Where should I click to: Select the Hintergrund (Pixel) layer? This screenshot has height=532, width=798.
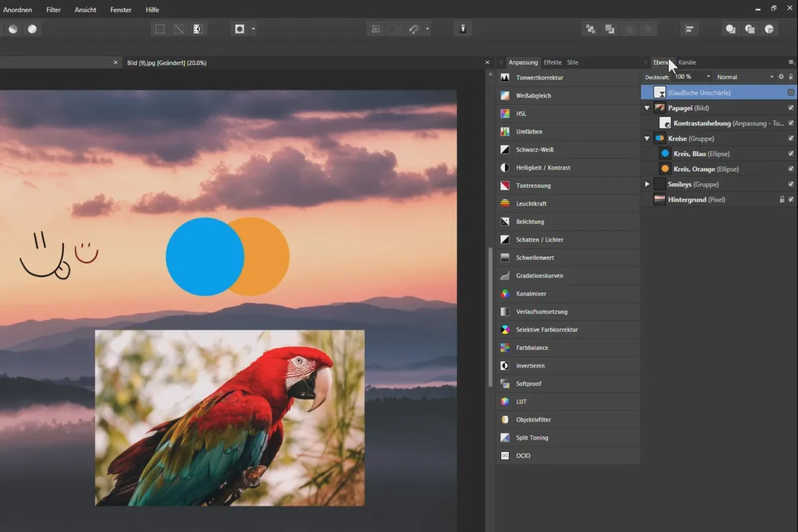coord(718,199)
